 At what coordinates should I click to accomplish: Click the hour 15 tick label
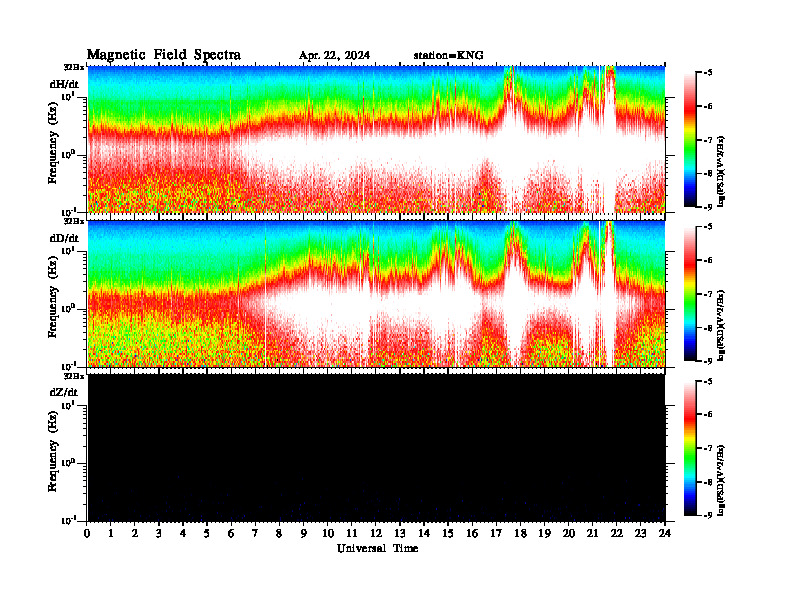448,534
